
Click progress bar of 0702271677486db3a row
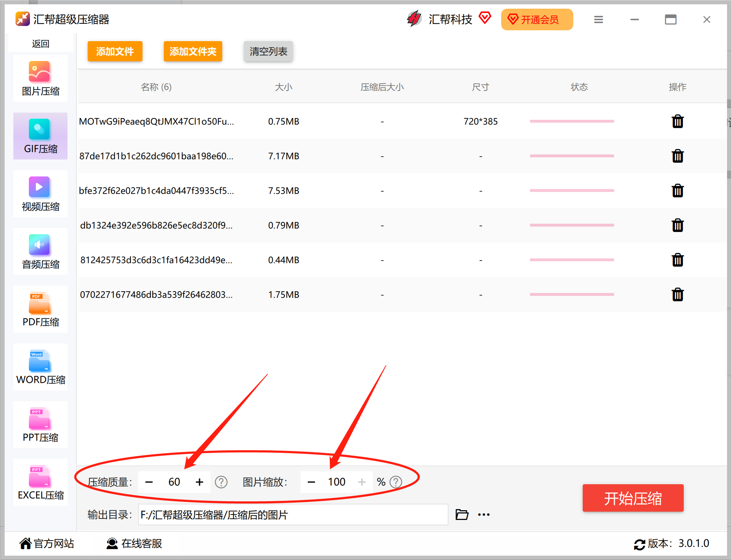572,294
